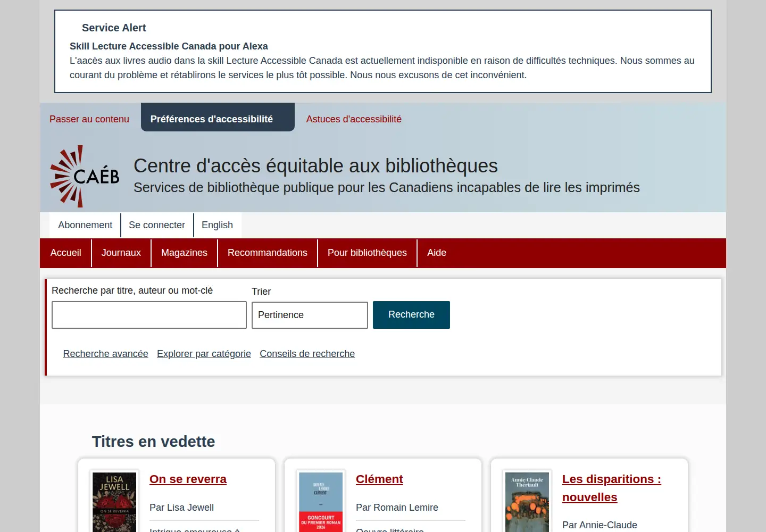766x532 pixels.
Task: Open the Journaux menu item
Action: (x=121, y=253)
